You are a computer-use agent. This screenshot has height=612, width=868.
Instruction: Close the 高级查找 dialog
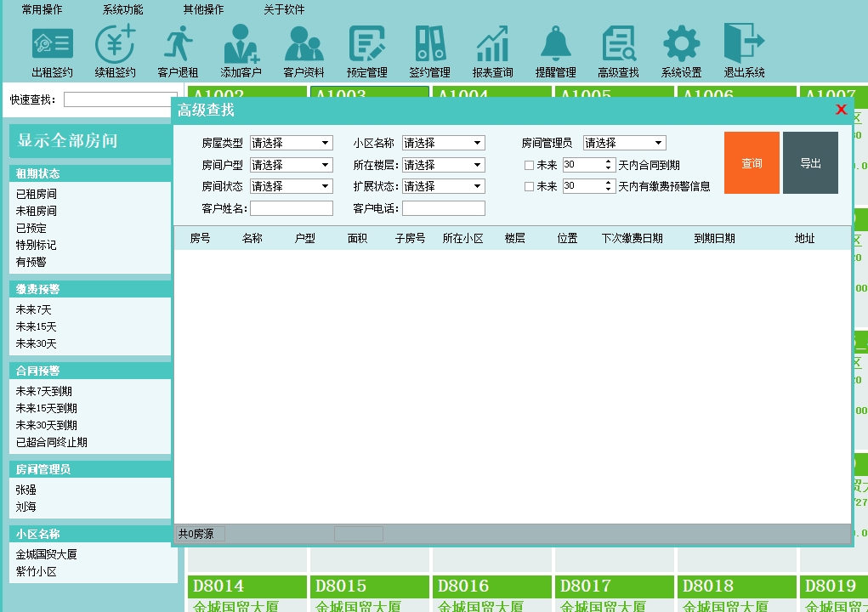coord(841,110)
